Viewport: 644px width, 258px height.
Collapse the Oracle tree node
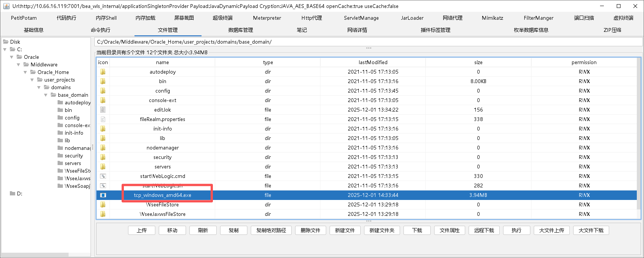click(x=12, y=57)
